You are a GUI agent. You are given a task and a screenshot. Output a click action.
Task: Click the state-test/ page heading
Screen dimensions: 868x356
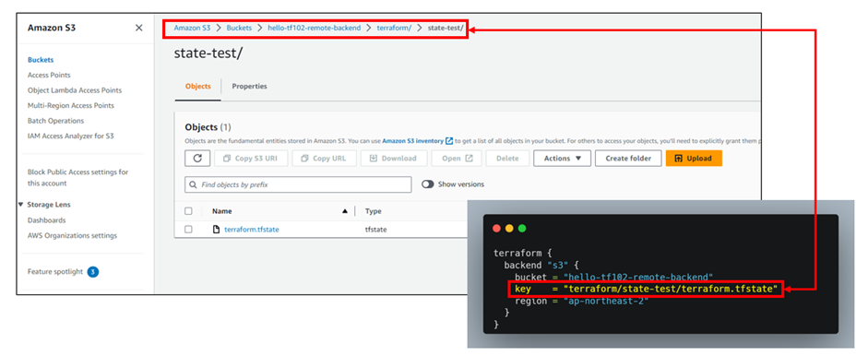pos(208,53)
